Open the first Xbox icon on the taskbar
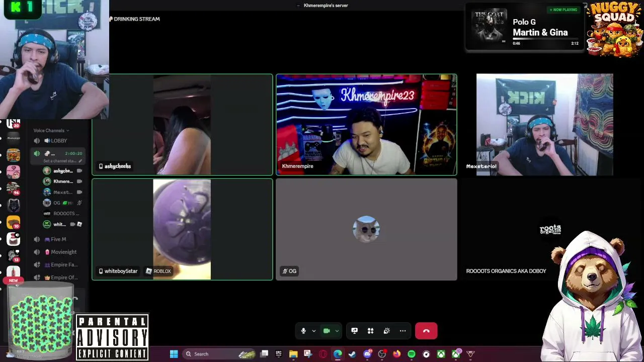 (x=441, y=354)
